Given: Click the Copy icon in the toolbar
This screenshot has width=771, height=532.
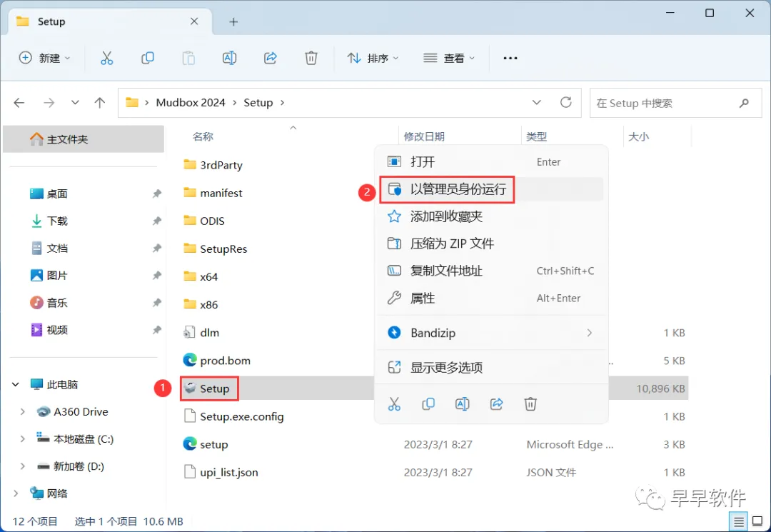Looking at the screenshot, I should (148, 58).
